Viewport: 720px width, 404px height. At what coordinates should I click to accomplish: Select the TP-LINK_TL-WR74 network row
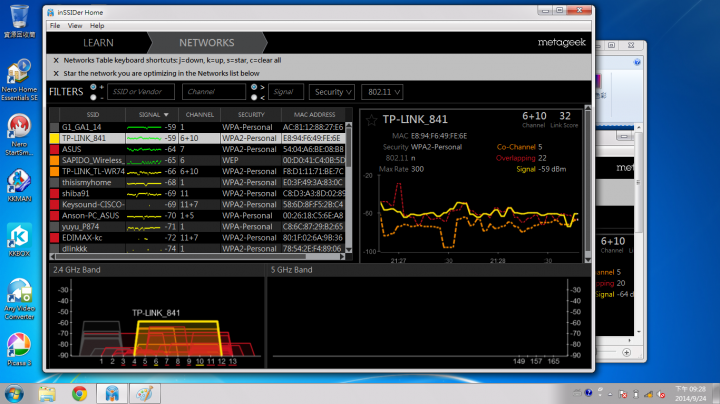coord(197,171)
